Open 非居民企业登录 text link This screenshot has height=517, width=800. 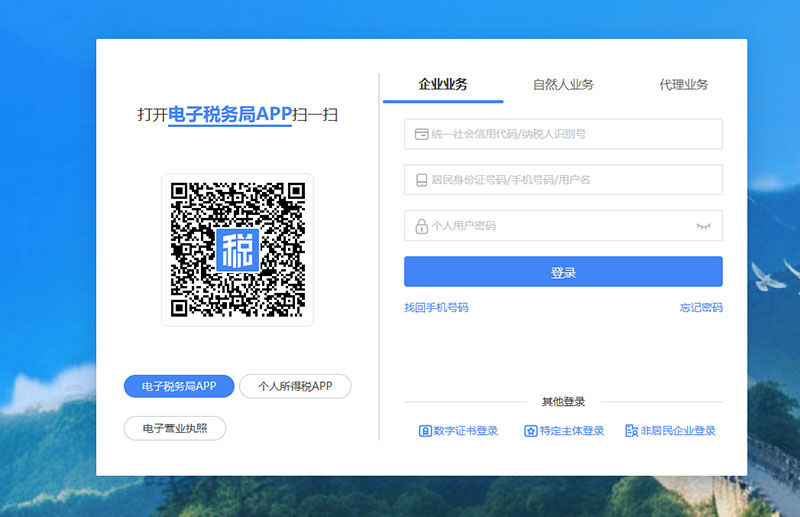(678, 431)
